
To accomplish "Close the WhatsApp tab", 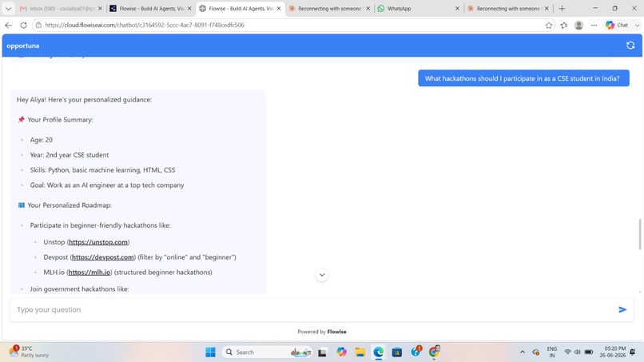I will 457,8.
